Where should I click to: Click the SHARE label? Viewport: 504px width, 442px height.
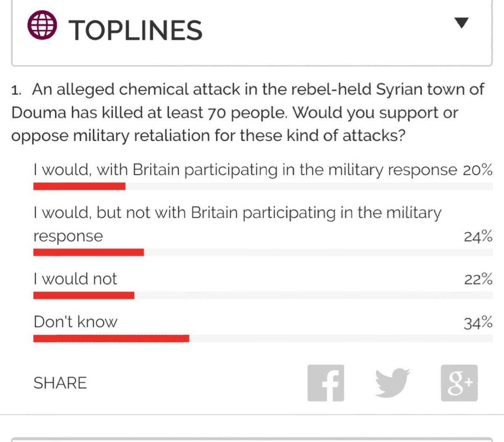point(60,383)
